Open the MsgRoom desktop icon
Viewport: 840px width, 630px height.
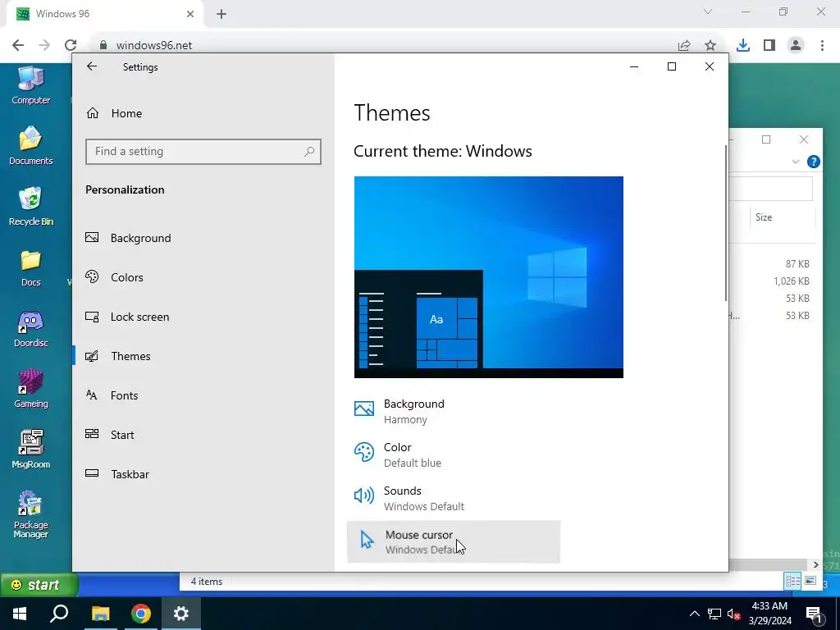[x=30, y=450]
